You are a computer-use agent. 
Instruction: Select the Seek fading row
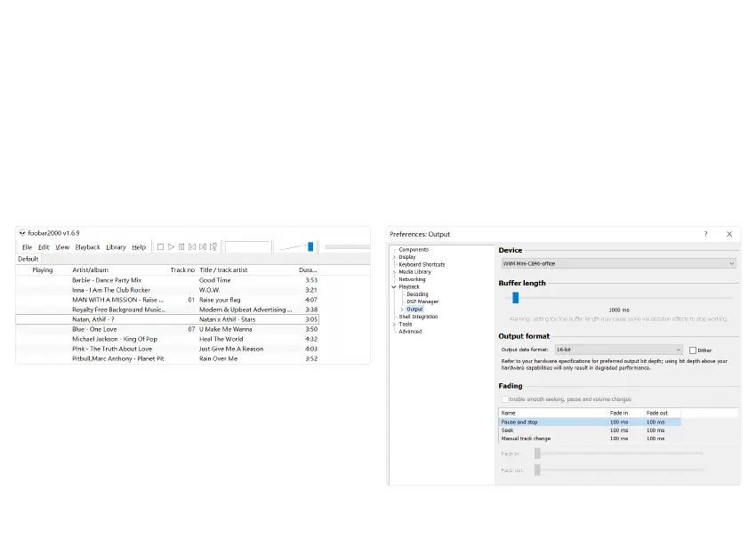[x=590, y=430]
